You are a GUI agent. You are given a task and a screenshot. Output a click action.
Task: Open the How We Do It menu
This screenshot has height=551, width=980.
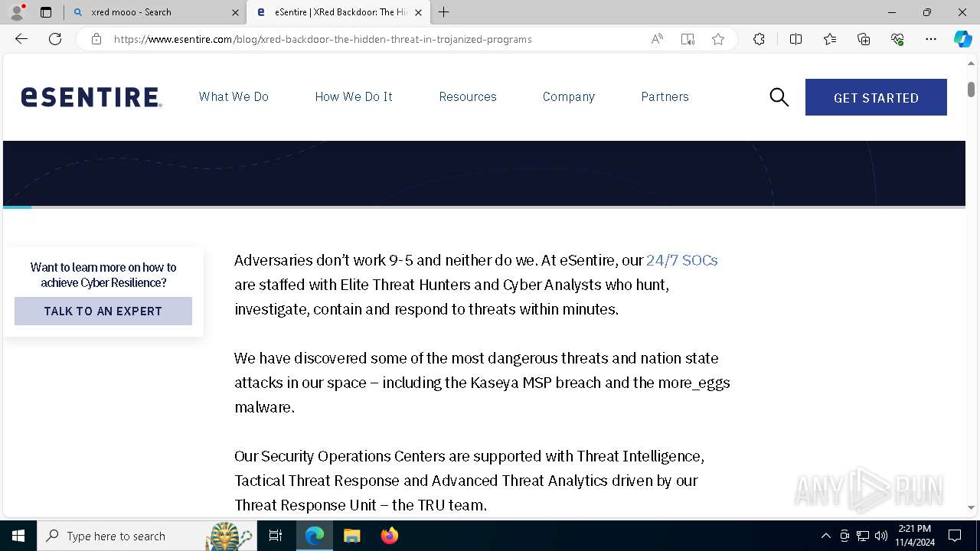click(354, 96)
